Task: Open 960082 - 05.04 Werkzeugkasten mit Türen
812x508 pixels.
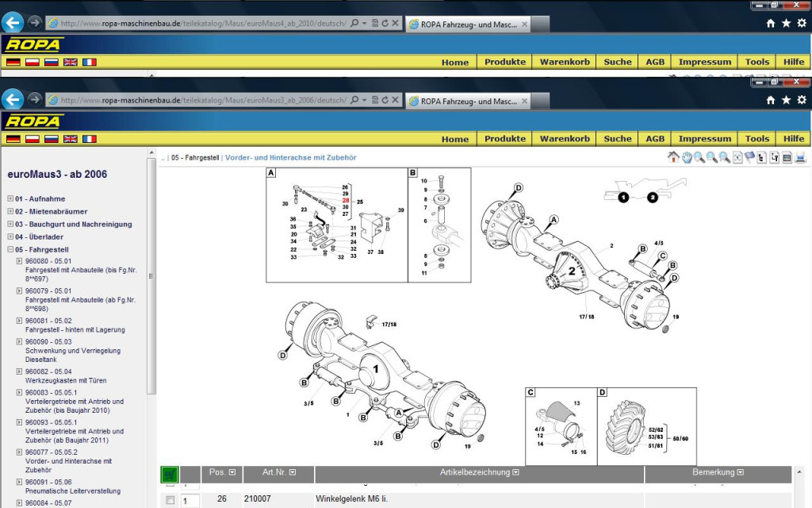Action: click(x=66, y=375)
